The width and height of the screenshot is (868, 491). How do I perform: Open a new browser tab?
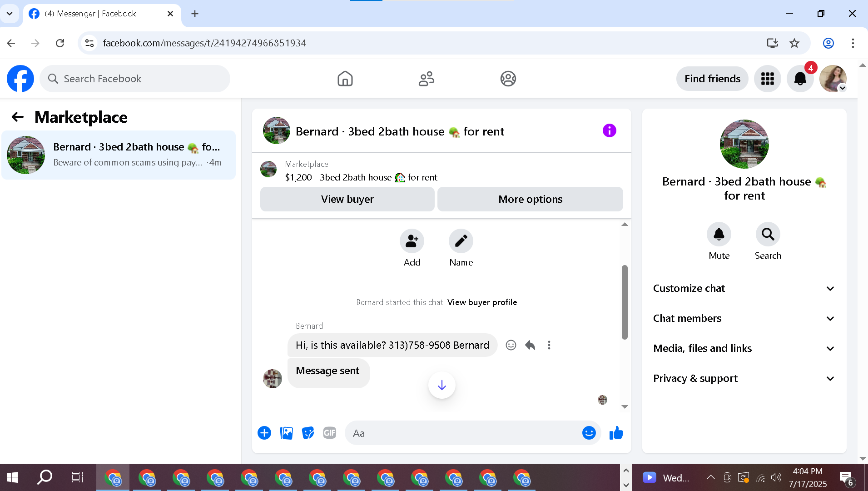click(x=195, y=14)
